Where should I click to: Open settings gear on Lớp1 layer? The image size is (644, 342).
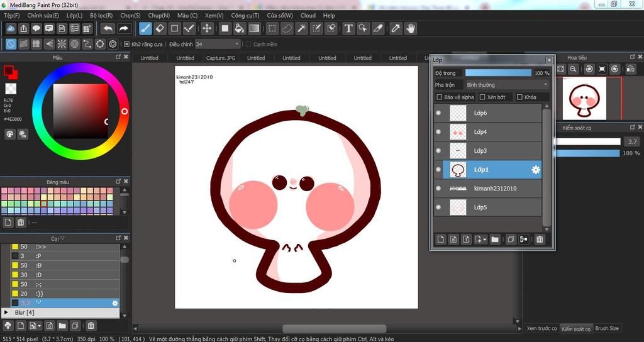point(536,170)
